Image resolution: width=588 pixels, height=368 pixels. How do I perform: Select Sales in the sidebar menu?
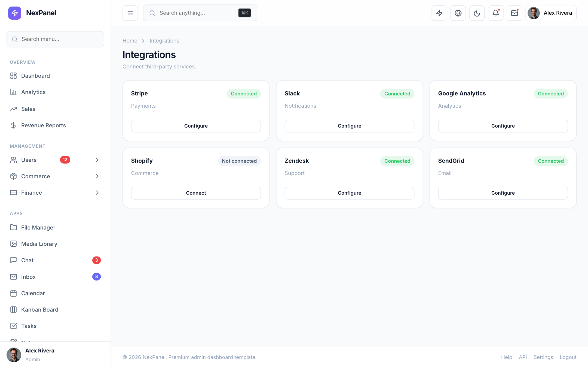point(55,109)
